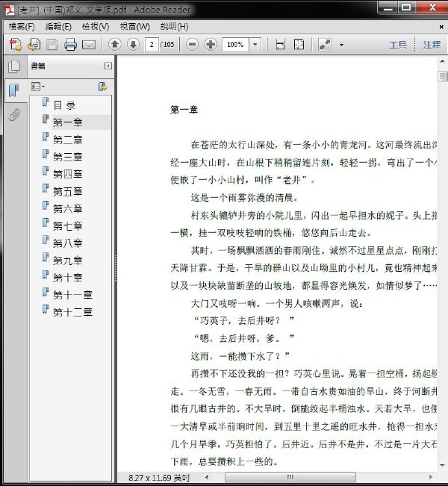Click the Create PDF online icon
448x486 pixels.
(x=16, y=45)
